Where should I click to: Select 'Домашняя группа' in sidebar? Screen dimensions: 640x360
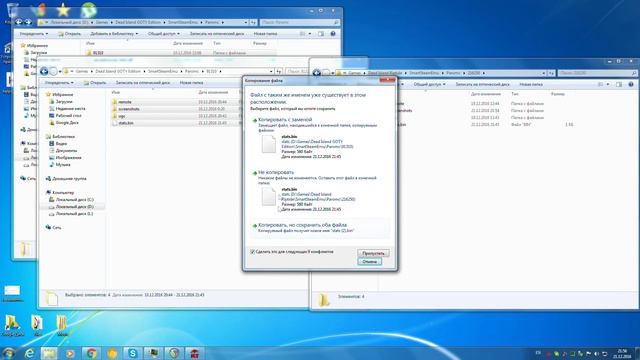pos(69,179)
